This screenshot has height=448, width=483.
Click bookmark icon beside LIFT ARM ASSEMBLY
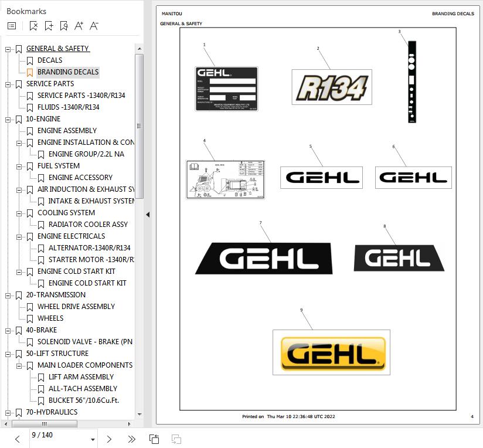[41, 378]
